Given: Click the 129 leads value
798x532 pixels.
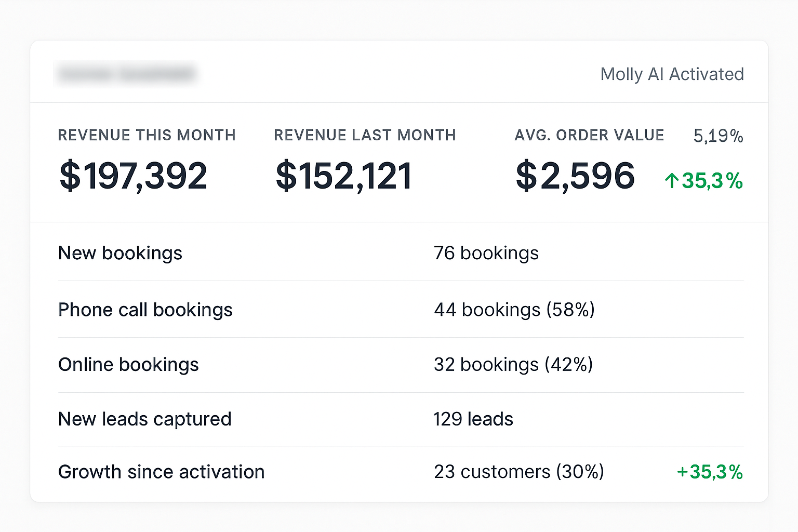Looking at the screenshot, I should [473, 419].
